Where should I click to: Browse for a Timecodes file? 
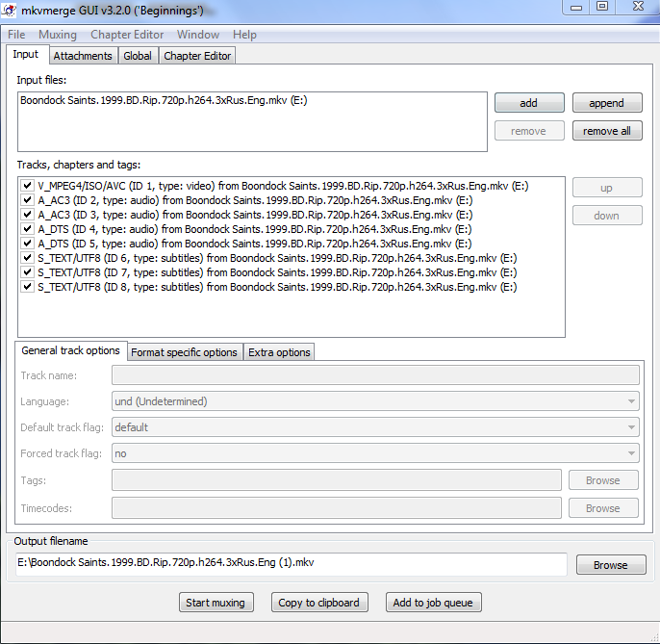603,508
